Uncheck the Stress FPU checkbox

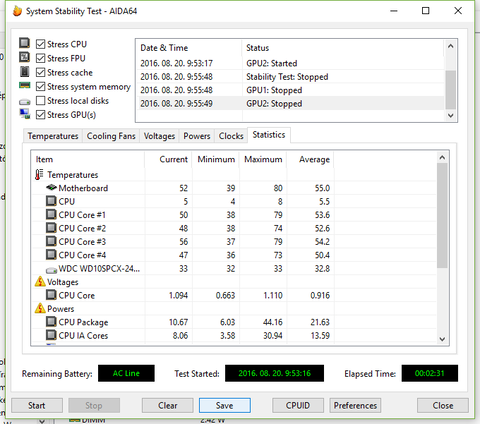pyautogui.click(x=40, y=58)
